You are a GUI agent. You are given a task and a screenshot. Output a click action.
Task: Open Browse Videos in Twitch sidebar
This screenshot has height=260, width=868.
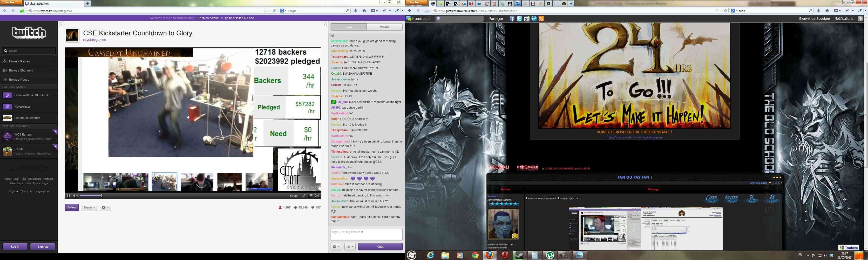tap(29, 80)
